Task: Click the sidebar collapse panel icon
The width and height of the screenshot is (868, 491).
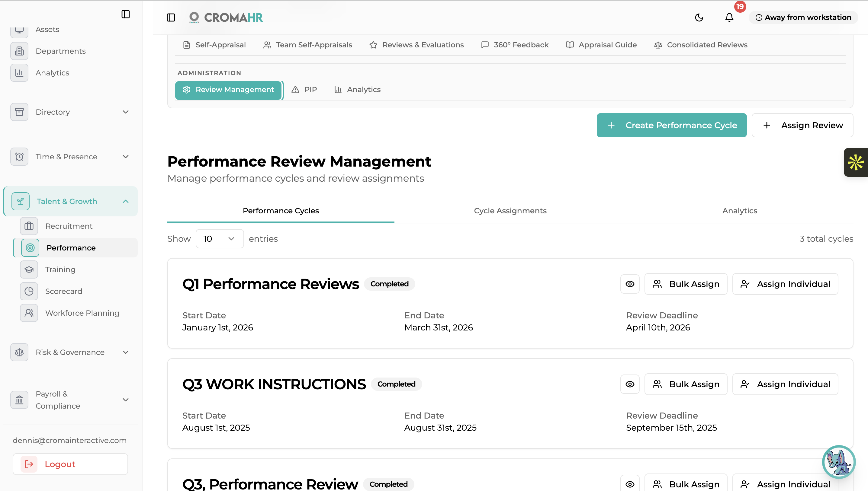Action: (126, 14)
